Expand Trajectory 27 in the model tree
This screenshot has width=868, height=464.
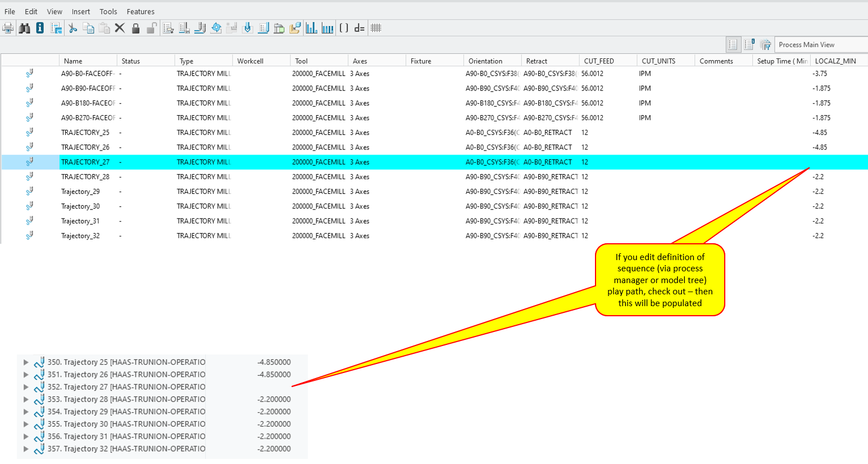tap(25, 387)
